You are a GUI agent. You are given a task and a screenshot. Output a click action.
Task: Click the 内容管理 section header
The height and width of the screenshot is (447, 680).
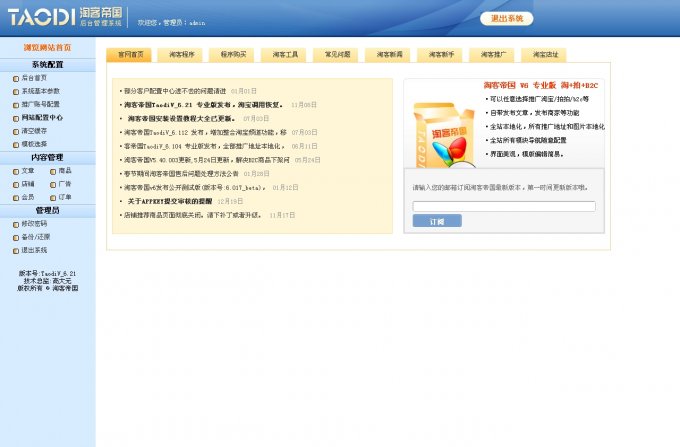coord(47,157)
